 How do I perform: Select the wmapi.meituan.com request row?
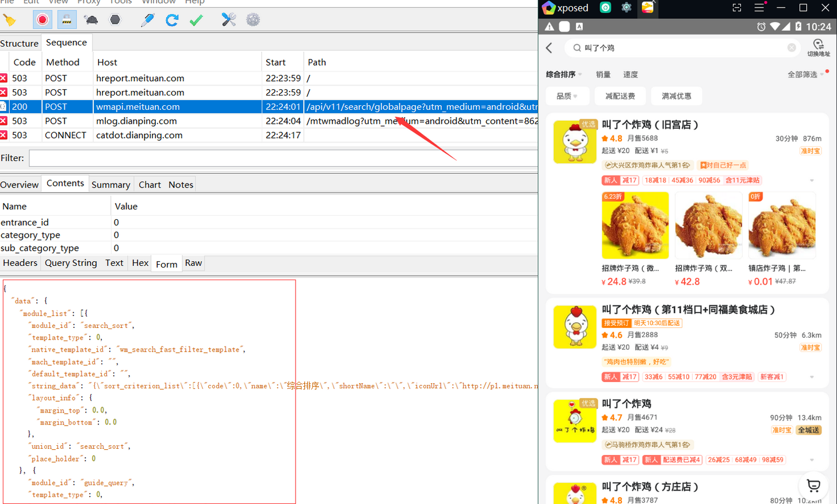point(269,106)
